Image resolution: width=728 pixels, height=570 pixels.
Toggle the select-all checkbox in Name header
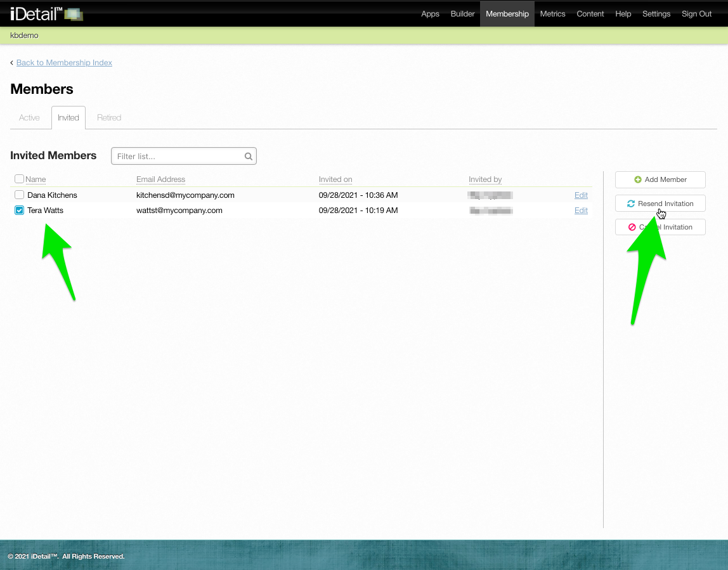[x=19, y=179]
